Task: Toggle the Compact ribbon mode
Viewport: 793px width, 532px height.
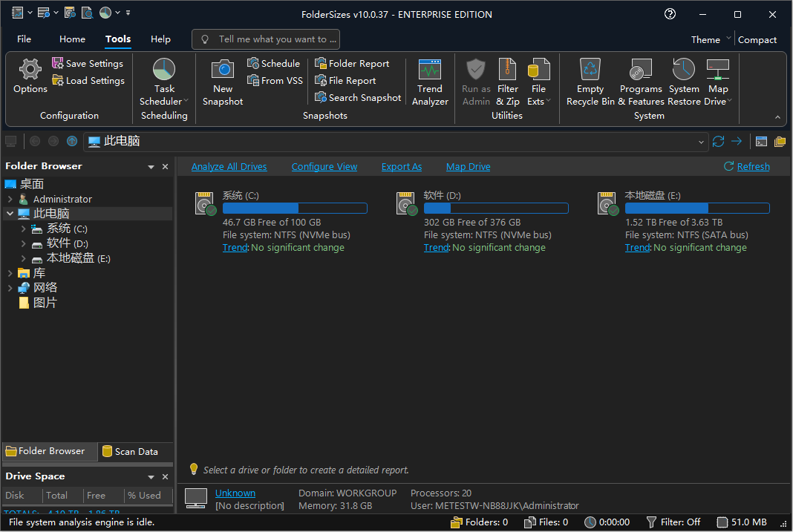Action: (x=757, y=40)
